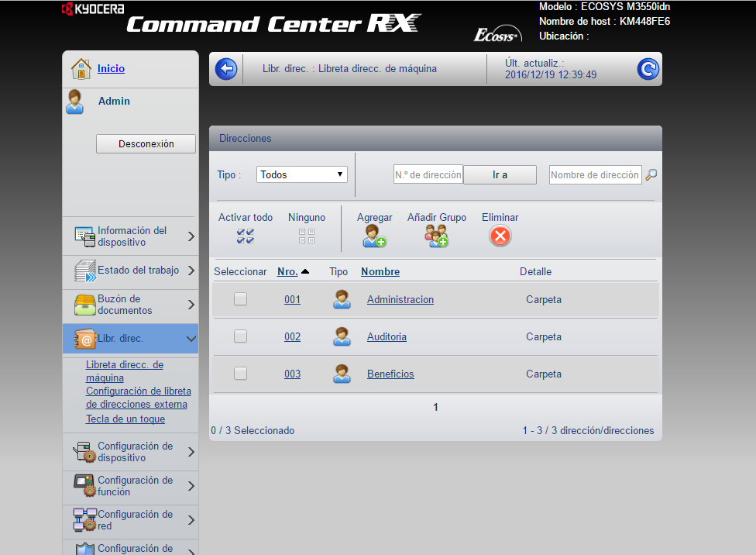The height and width of the screenshot is (555, 756).
Task: Open Configuración de red menu
Action: (130, 520)
